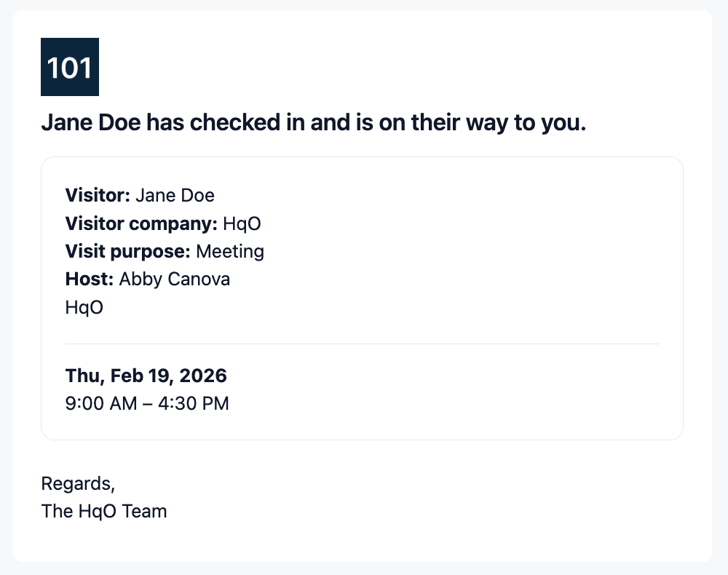This screenshot has width=728, height=575.
Task: Select the "Visitor company:" label
Action: pyautogui.click(x=141, y=223)
